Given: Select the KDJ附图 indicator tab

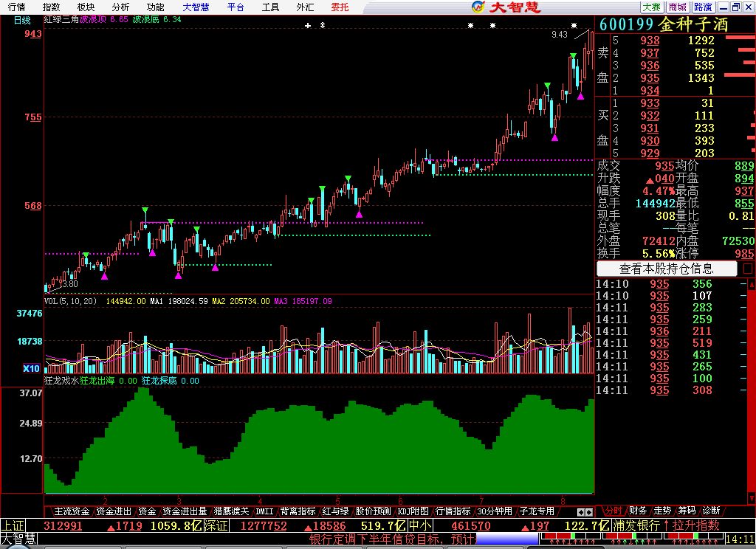Looking at the screenshot, I should [x=413, y=511].
